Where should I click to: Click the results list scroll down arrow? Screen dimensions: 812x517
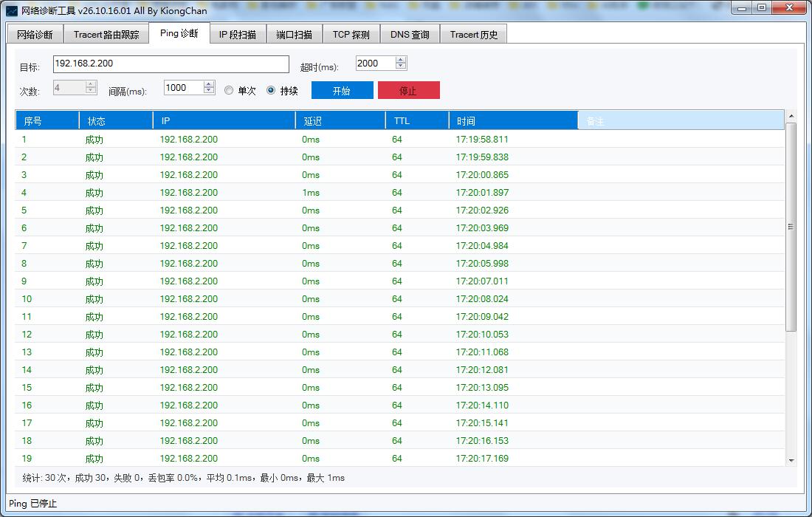tap(791, 460)
